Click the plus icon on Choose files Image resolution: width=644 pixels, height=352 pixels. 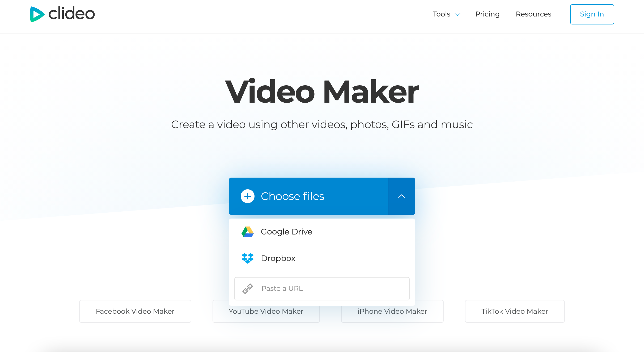click(247, 196)
